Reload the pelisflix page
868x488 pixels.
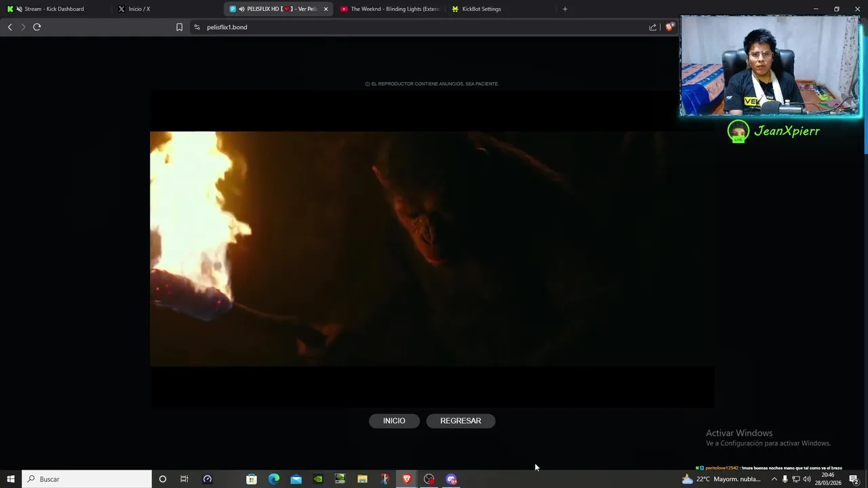37,27
